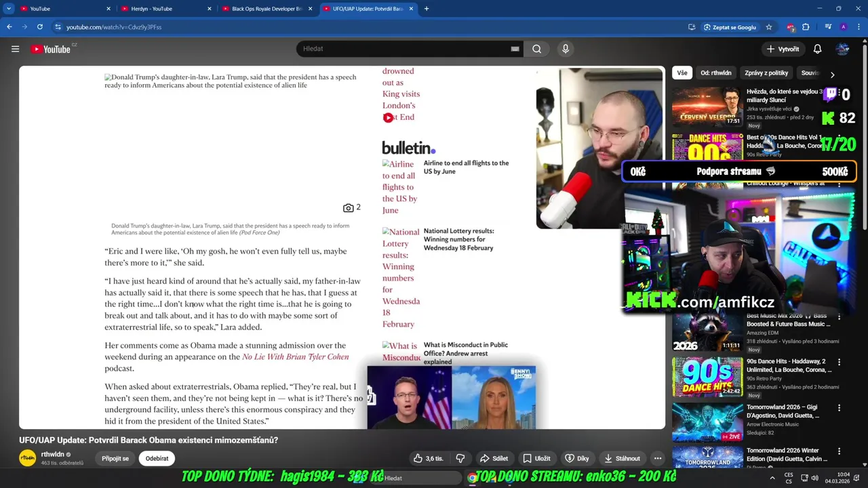Open the Tomorrowland live stream thumbnail

(x=707, y=422)
